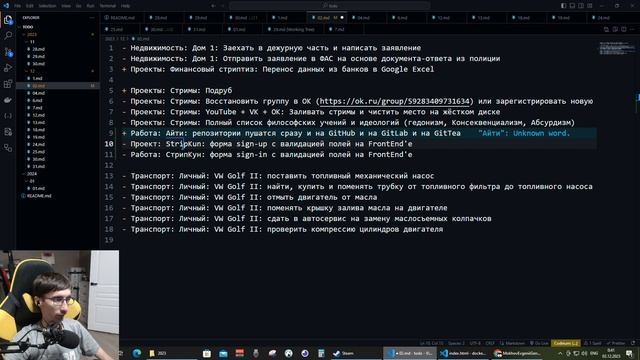Change language mode via Markdown status item

(512, 343)
